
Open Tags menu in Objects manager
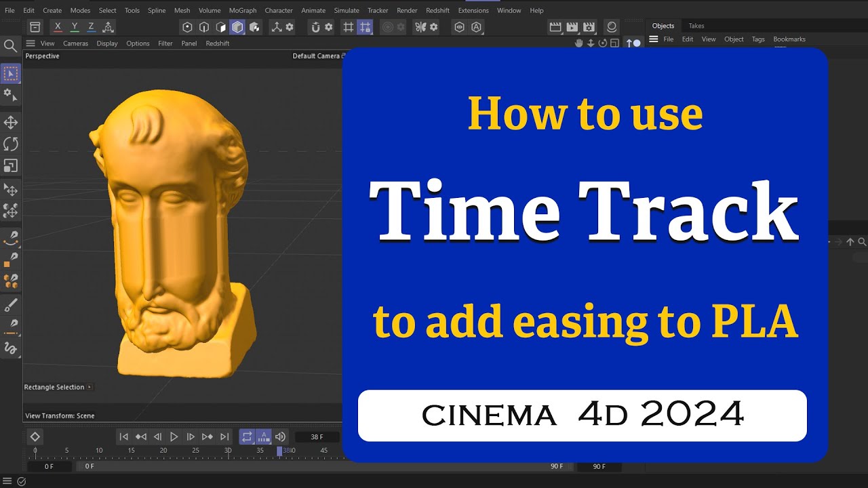click(x=758, y=39)
